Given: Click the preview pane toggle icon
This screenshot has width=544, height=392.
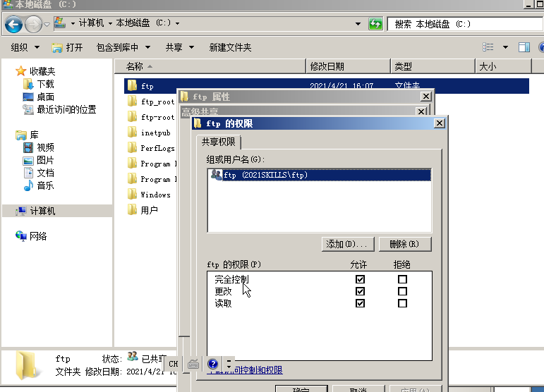Looking at the screenshot, I should click(x=524, y=47).
